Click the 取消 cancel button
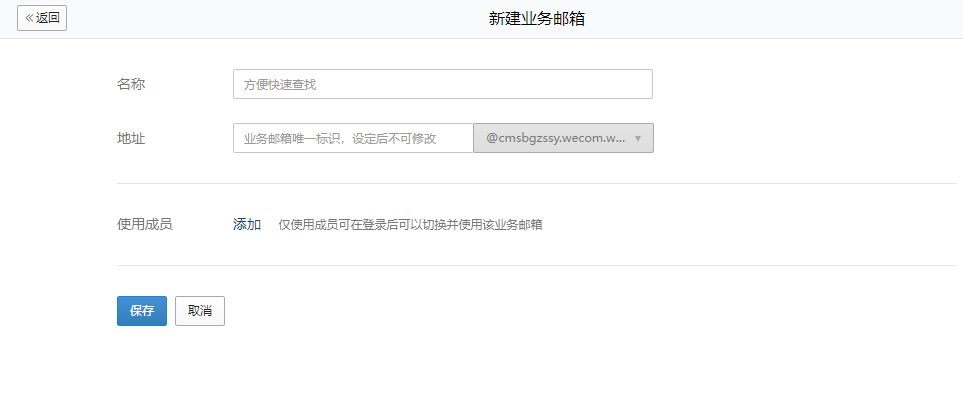Image resolution: width=963 pixels, height=417 pixels. 200,311
